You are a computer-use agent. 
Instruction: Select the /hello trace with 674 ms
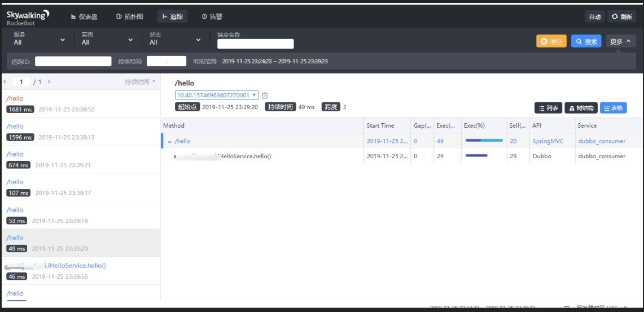(x=81, y=159)
